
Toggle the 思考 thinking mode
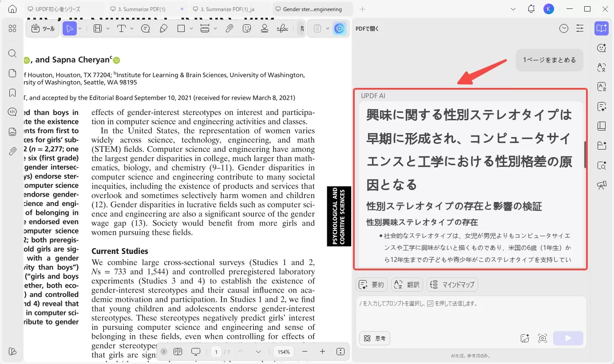coord(374,338)
